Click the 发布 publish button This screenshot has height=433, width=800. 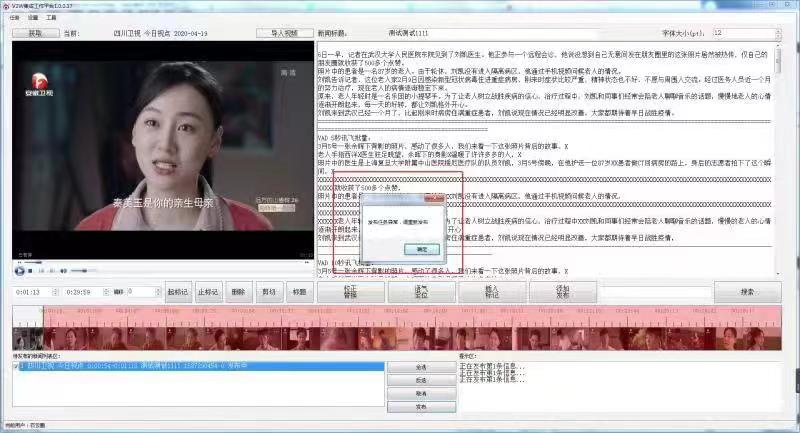pyautogui.click(x=421, y=407)
